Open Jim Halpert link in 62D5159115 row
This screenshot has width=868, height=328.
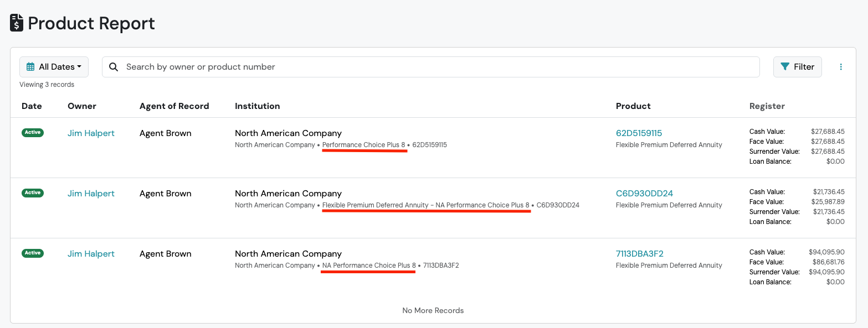coord(91,133)
